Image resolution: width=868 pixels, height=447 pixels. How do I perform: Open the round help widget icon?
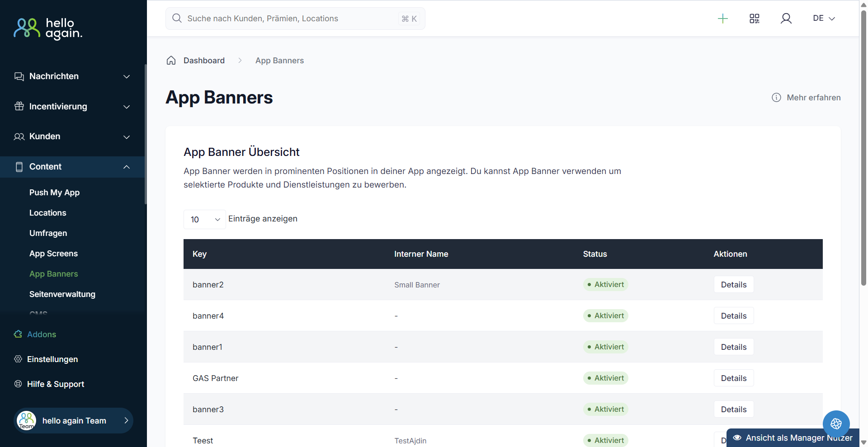(836, 423)
